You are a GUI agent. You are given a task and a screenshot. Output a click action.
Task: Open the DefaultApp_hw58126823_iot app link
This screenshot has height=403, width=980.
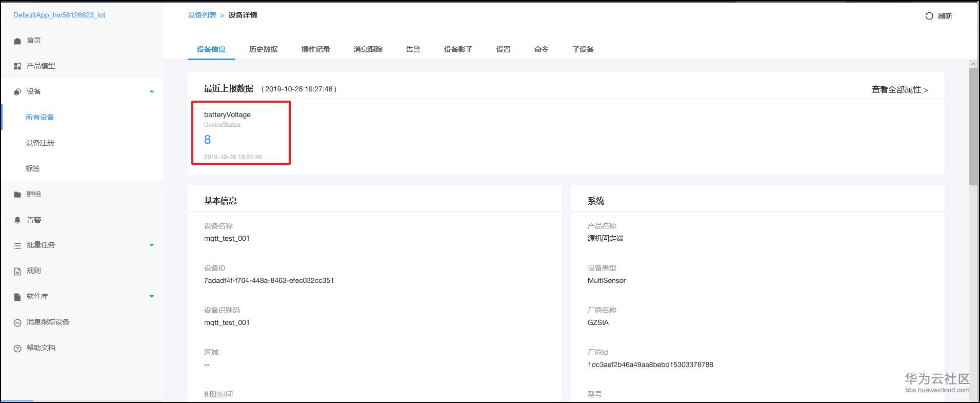[x=59, y=15]
